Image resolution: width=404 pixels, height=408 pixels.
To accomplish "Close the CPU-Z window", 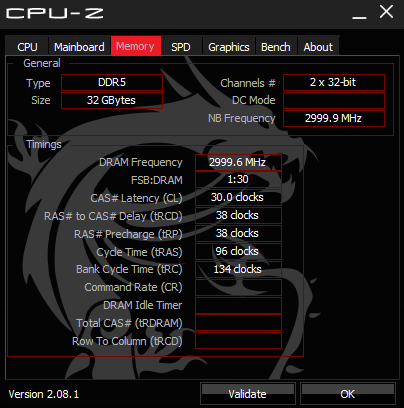I will (x=386, y=12).
